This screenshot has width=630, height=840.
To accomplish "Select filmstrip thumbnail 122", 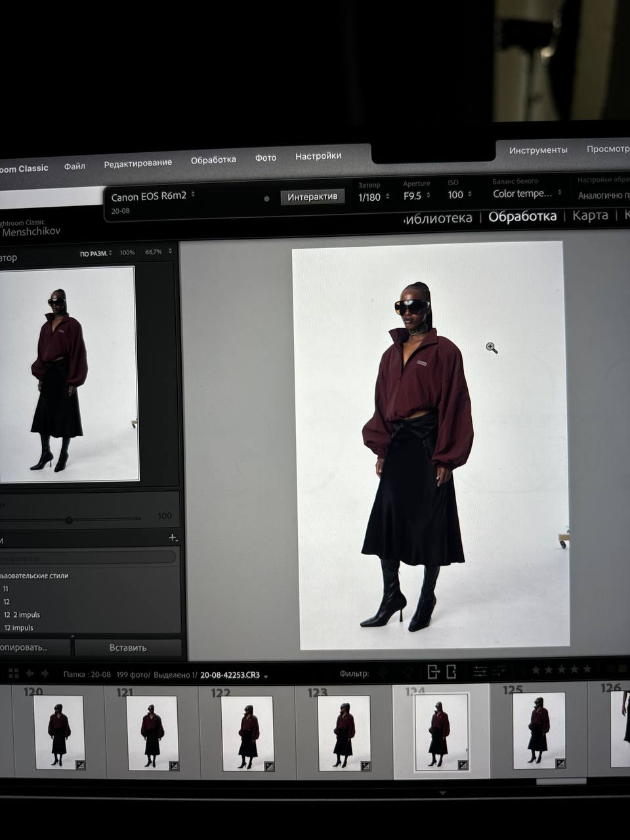I will click(247, 733).
